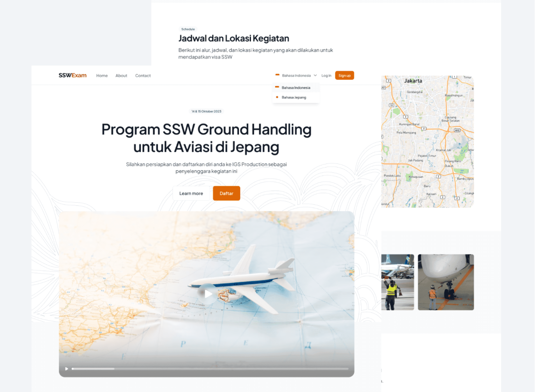Select Bahasa Indonesia from language dropdown
The image size is (535, 392).
click(x=296, y=88)
